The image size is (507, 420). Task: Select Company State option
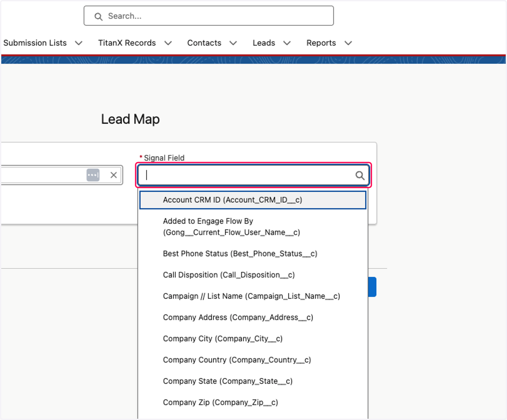click(253, 381)
